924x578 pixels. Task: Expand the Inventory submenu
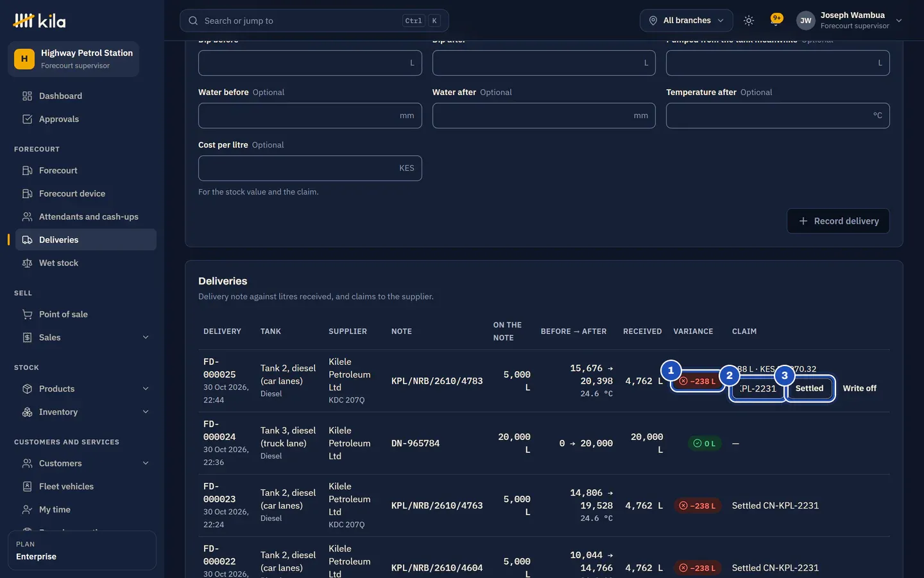click(146, 412)
